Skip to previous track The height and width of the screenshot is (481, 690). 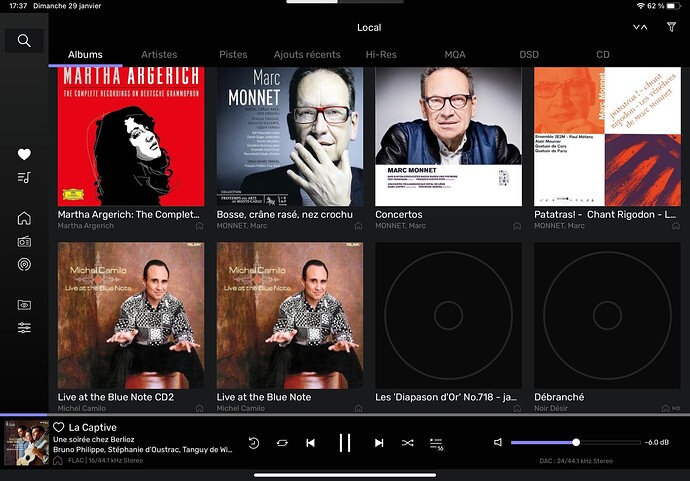click(310, 443)
